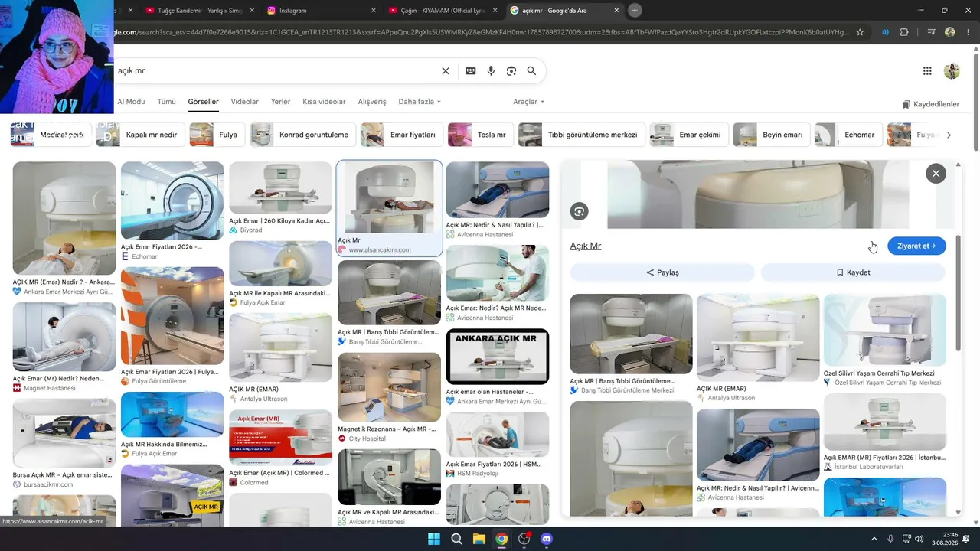Apply the 'Kapalı mr nedir' filter chip
980x551 pixels.
(142, 135)
